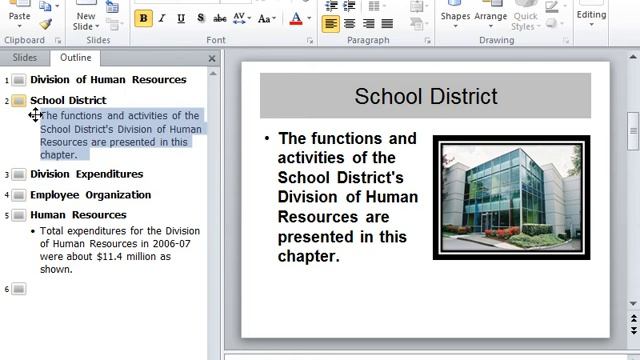Align text right
The image size is (640, 360).
click(x=369, y=24)
